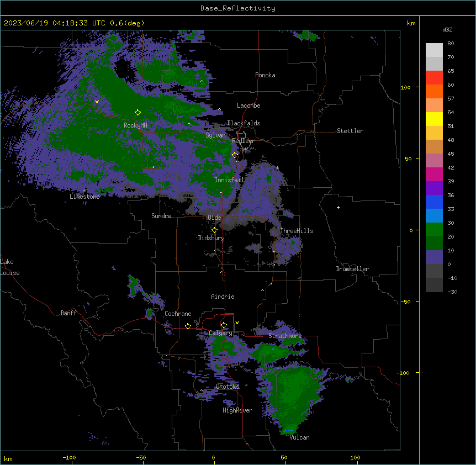476x465 pixels.
Task: Click the HighRiver city label
Action: pos(237,410)
